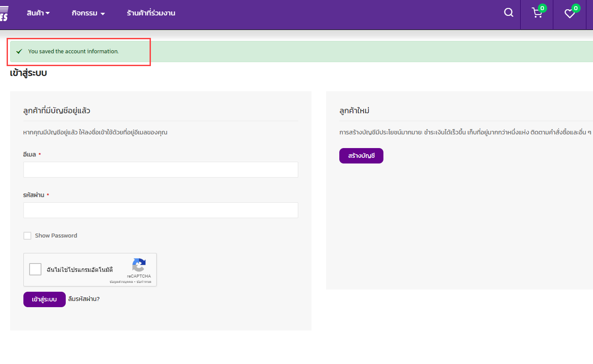Click the reCAPTCHA logo
Image resolution: width=593 pixels, height=364 pixels.
pyautogui.click(x=139, y=265)
